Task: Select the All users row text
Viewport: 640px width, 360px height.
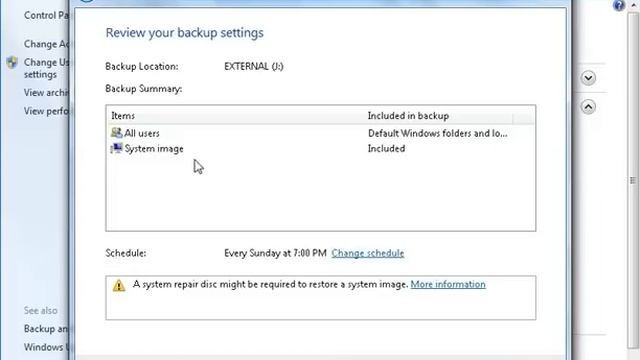Action: (142, 133)
